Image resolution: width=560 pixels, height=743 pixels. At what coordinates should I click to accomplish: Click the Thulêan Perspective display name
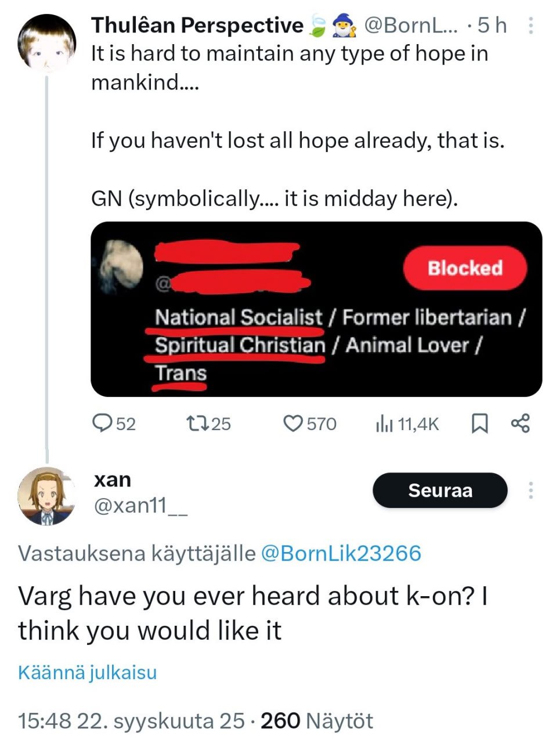pos(197,26)
